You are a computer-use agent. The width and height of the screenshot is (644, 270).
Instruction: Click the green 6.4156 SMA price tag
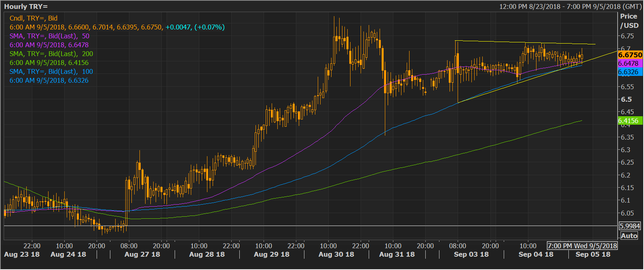click(x=629, y=121)
